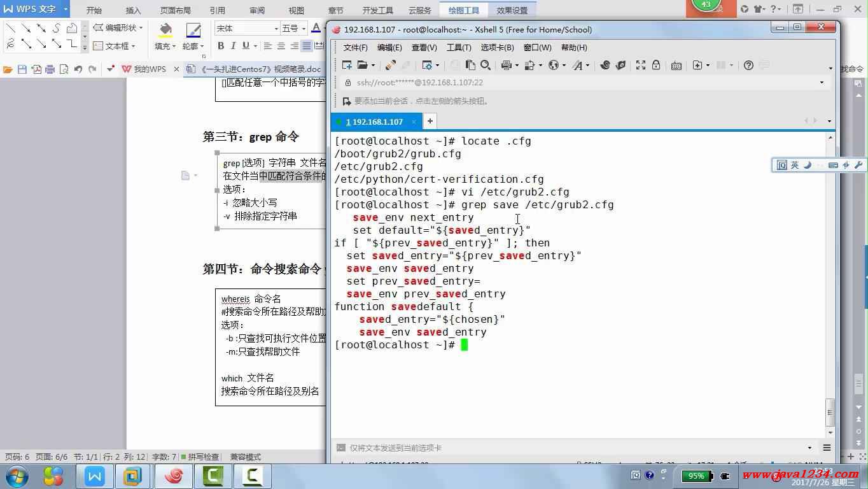The width and height of the screenshot is (868, 489).
Task: Click the Xshell compose bar menu button
Action: 827,448
